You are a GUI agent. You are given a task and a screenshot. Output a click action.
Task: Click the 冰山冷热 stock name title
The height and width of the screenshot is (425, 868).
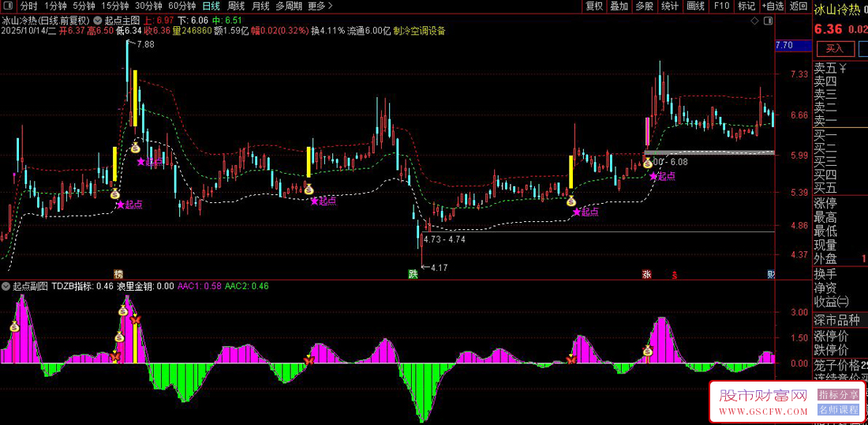pos(836,9)
